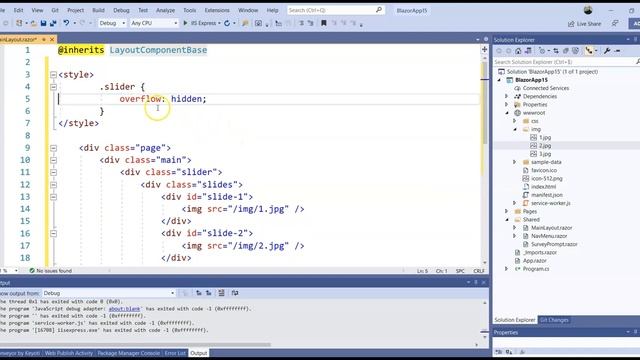Switch to Package Manager Console tab
Viewport: 640px width, 360px height.
coord(129,353)
